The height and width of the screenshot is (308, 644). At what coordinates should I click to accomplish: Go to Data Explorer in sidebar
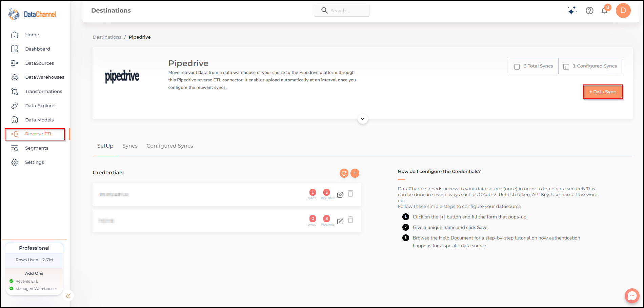[x=40, y=106]
